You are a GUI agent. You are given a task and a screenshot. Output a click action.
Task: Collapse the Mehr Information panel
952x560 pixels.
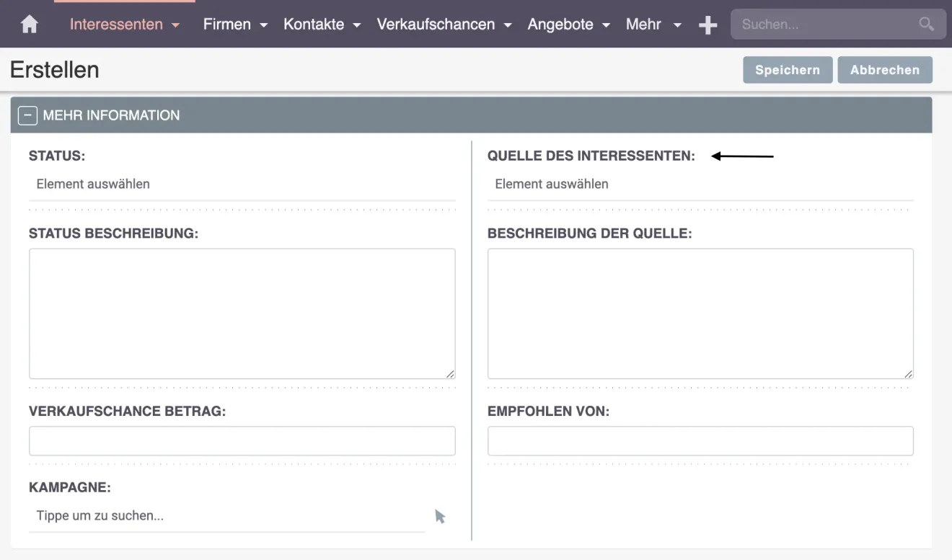27,115
